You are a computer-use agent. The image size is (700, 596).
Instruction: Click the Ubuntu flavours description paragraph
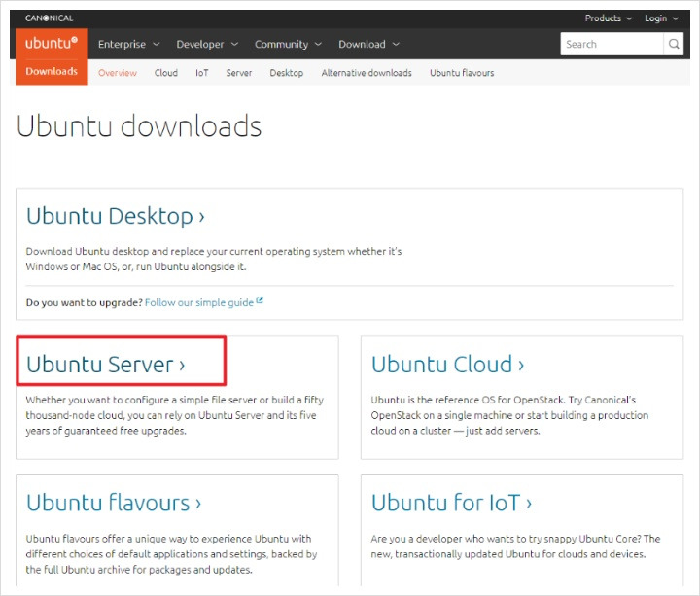171,554
